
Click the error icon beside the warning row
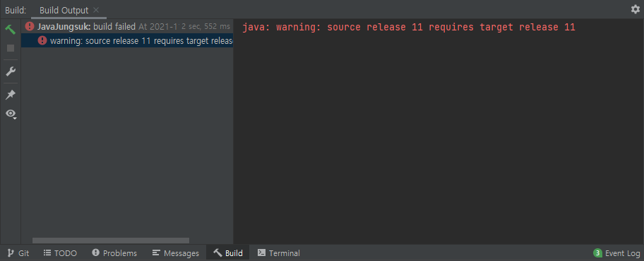pyautogui.click(x=42, y=40)
